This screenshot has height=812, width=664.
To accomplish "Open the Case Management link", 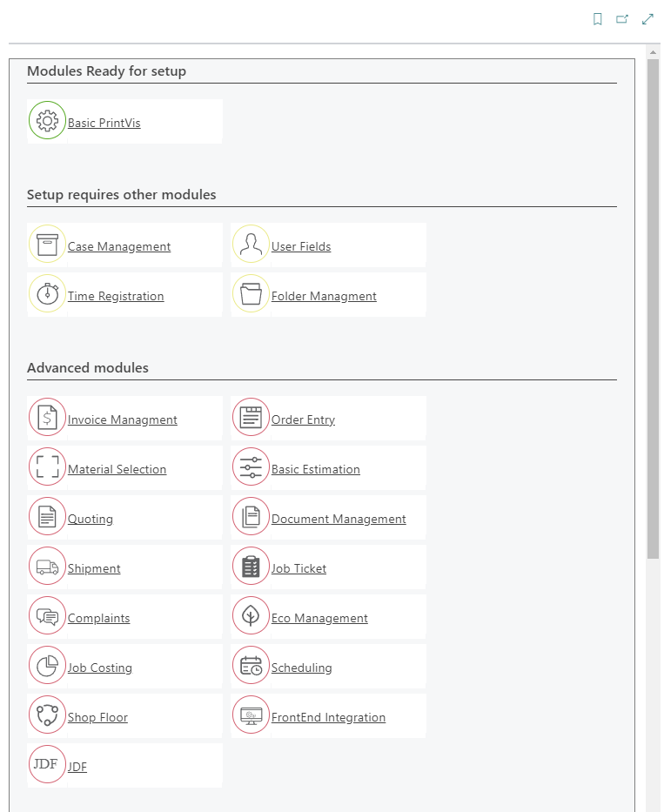I will coord(119,246).
